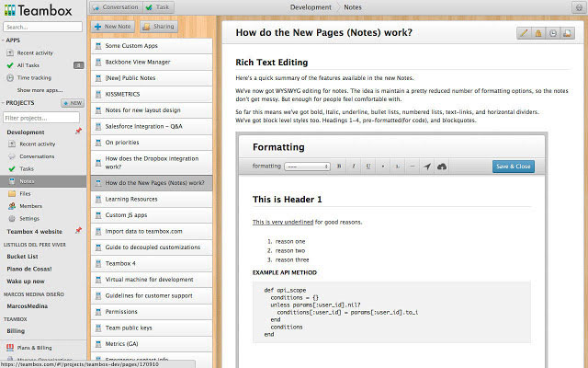Screen dimensions: 588x368
Task: Insert a horizontal divider line
Action: pyautogui.click(x=413, y=167)
